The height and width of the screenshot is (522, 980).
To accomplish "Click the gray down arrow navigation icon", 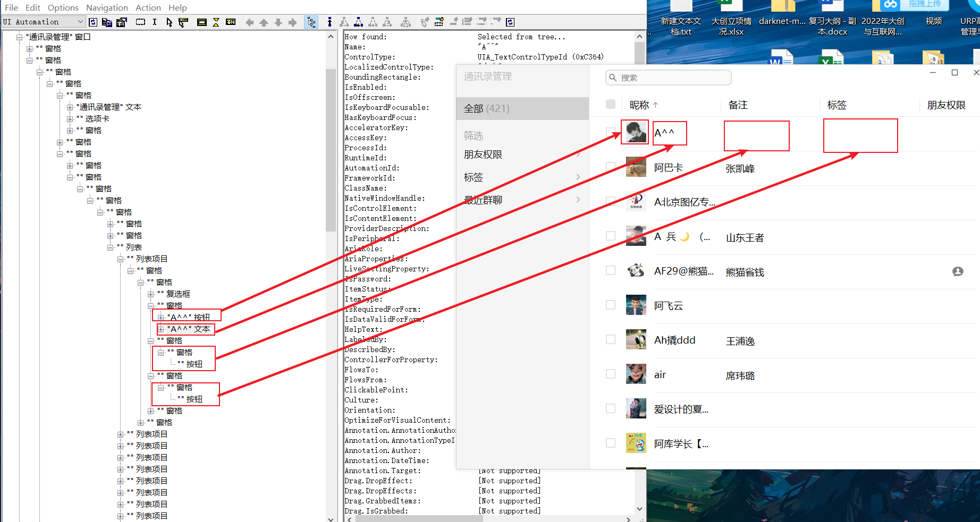I will pyautogui.click(x=278, y=22).
